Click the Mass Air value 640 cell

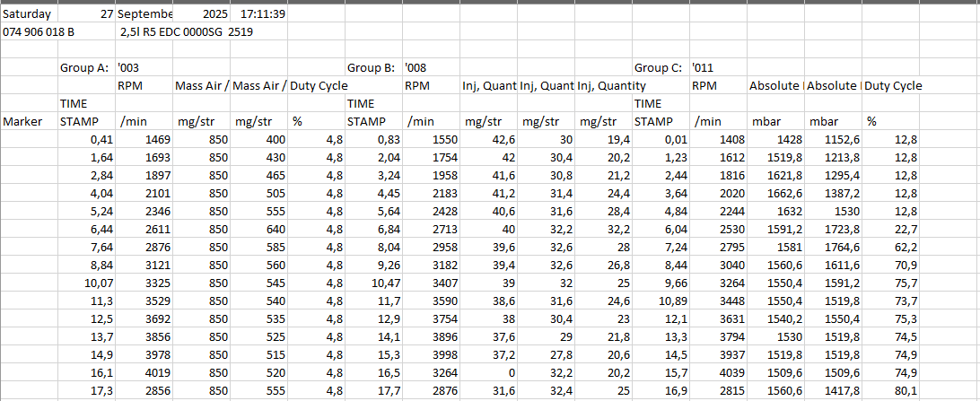tap(258, 229)
